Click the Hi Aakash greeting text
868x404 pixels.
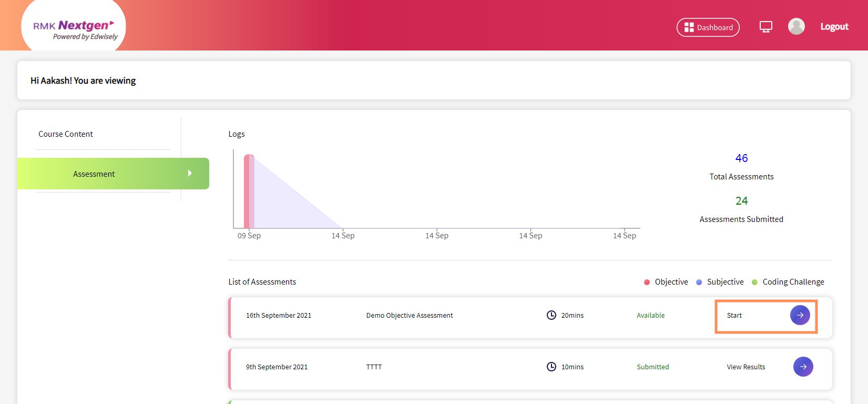(83, 80)
